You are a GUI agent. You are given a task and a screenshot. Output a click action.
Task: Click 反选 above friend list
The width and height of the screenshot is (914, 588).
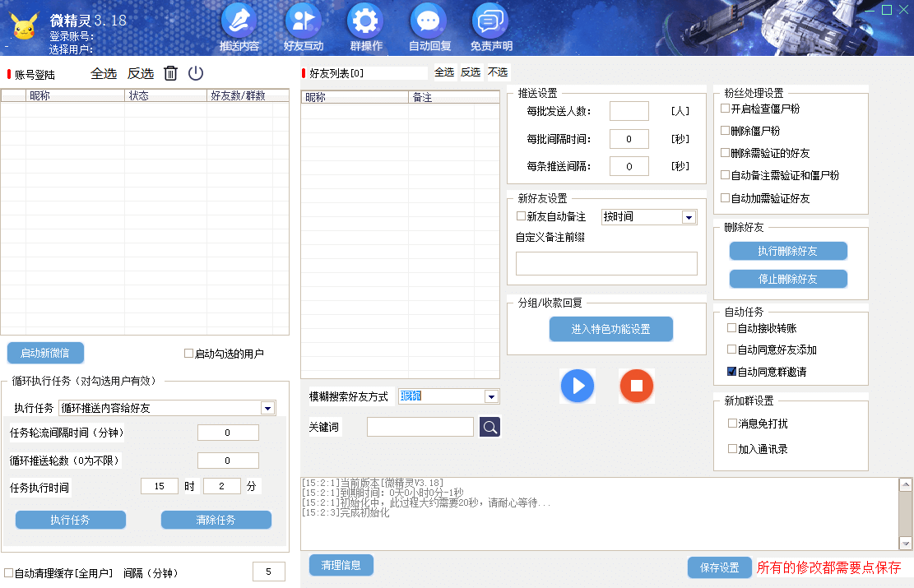click(x=471, y=72)
